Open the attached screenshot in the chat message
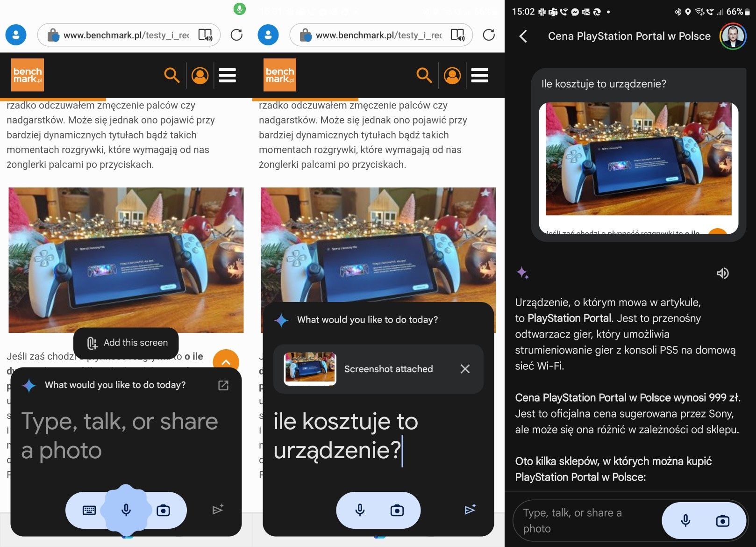Image resolution: width=756 pixels, height=547 pixels. [639, 168]
